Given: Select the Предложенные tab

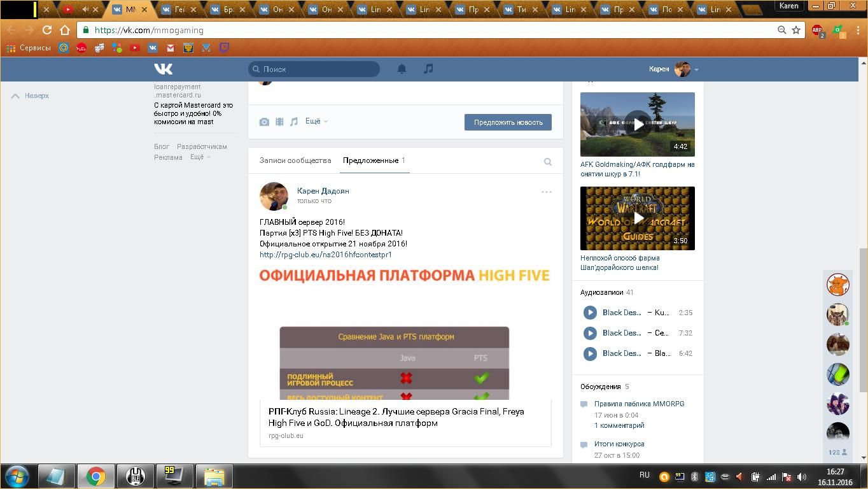Looking at the screenshot, I should click(374, 160).
